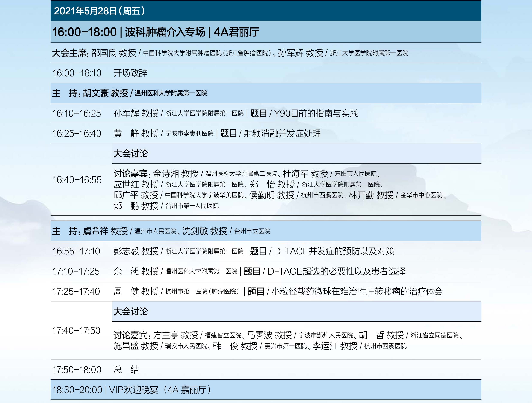The height and width of the screenshot is (403, 532).
Task: Click time slot 17:10-17:25
Action: click(76, 272)
